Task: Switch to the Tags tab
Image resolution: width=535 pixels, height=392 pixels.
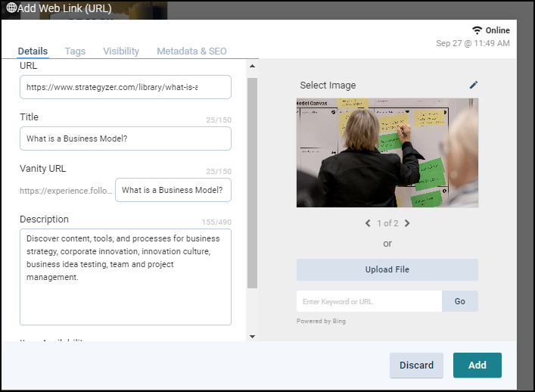Action: point(75,51)
